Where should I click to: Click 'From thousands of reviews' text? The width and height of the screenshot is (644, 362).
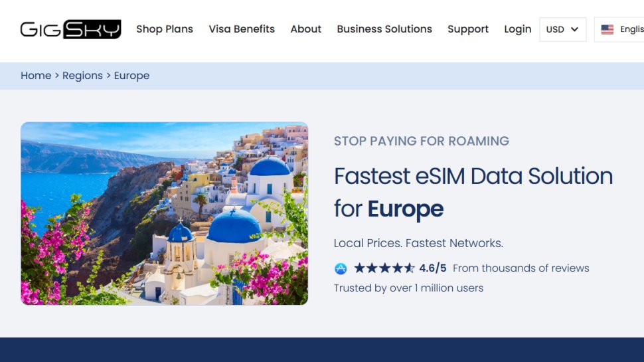521,268
